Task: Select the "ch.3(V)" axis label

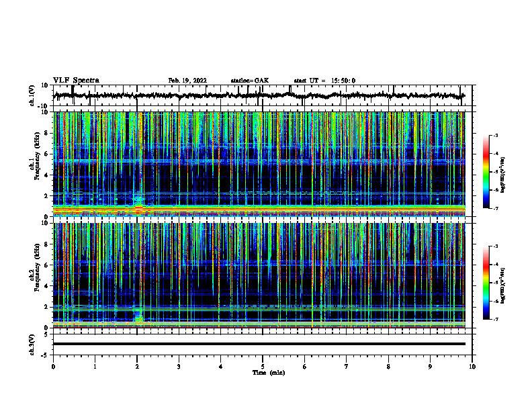Action: [x=32, y=345]
